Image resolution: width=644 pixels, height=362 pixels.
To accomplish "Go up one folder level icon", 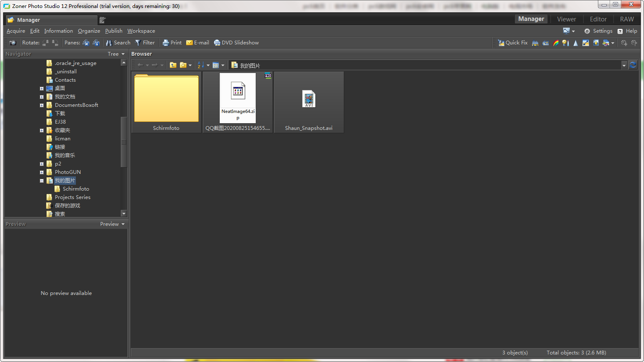I will pos(173,65).
